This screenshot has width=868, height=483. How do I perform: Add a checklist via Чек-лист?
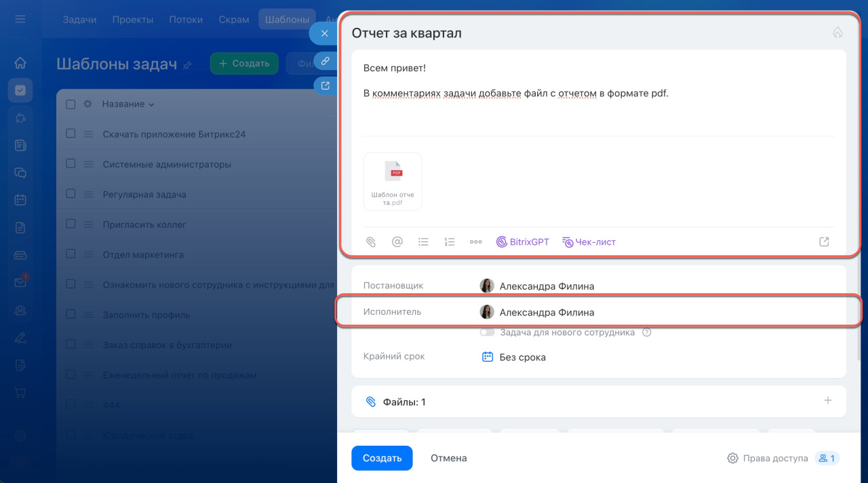[x=589, y=241]
